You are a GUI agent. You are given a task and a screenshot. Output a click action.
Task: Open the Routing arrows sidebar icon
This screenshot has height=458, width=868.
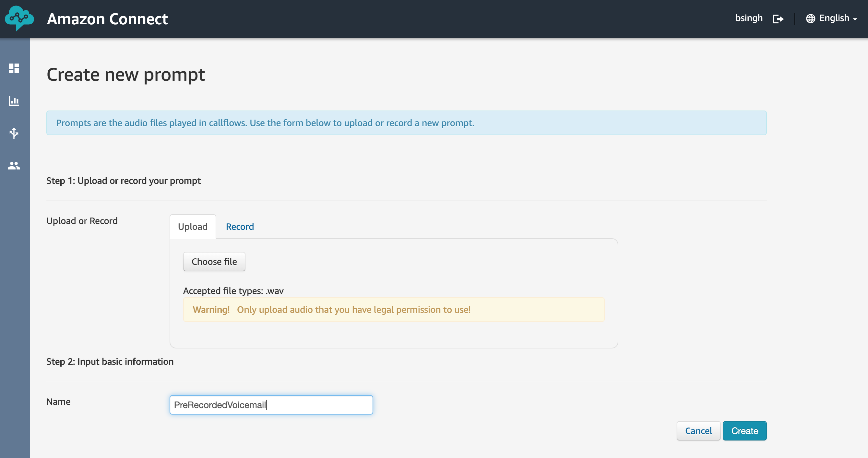[x=14, y=133]
